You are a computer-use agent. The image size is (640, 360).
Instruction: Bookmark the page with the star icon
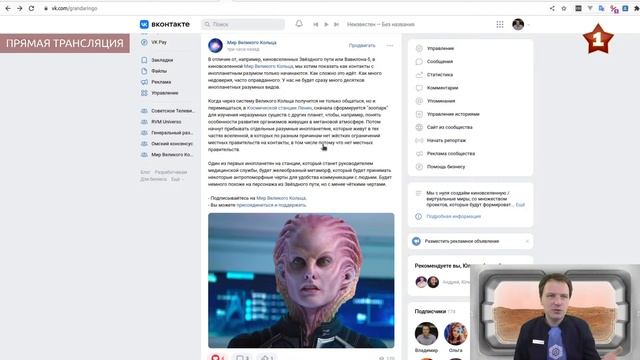564,8
